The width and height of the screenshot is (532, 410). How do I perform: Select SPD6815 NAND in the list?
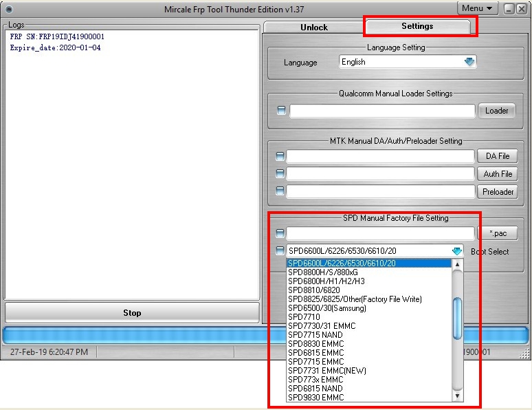pyautogui.click(x=369, y=388)
